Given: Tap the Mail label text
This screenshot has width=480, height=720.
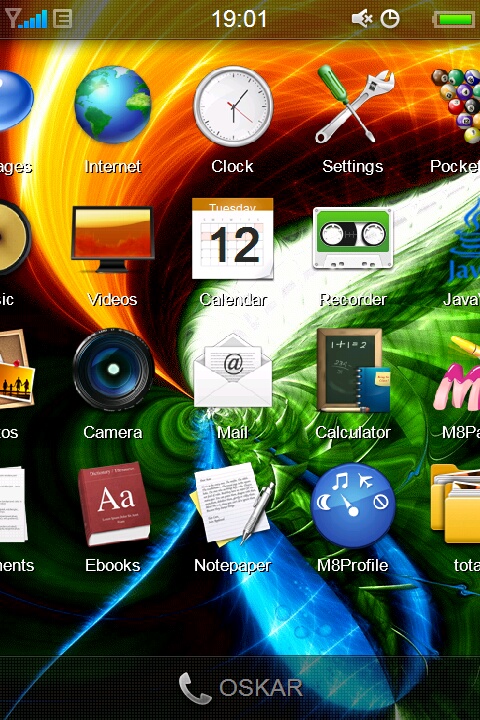Looking at the screenshot, I should tap(232, 432).
